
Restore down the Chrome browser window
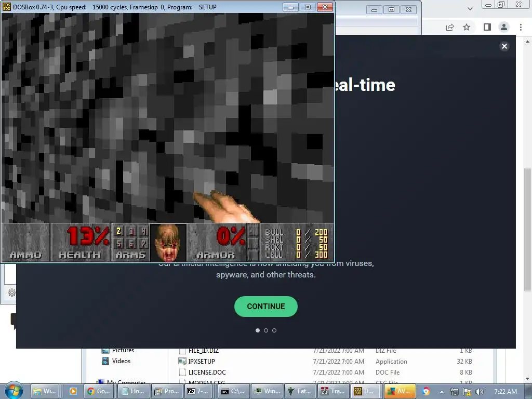pyautogui.click(x=501, y=5)
